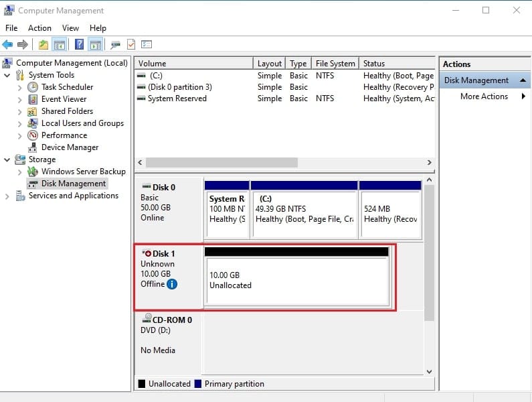Click the blue Primary partition legend swatch
Screen dimensions: 532x402
click(x=198, y=384)
